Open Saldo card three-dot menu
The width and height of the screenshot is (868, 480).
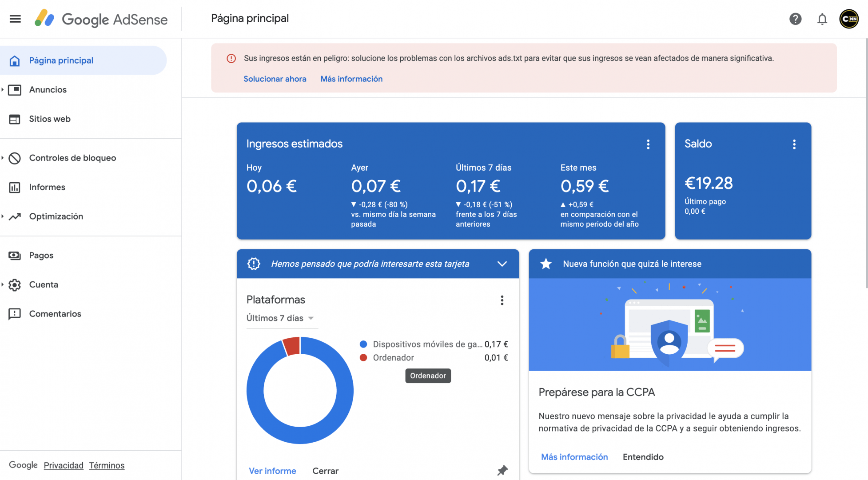[x=794, y=144]
